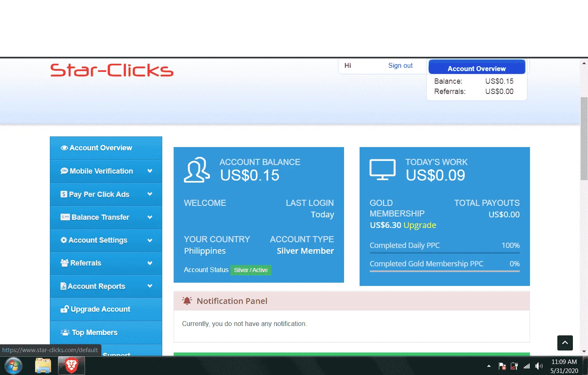This screenshot has height=375, width=588.
Task: Click the Completed Gold Membership PPC bar
Action: 445,271
